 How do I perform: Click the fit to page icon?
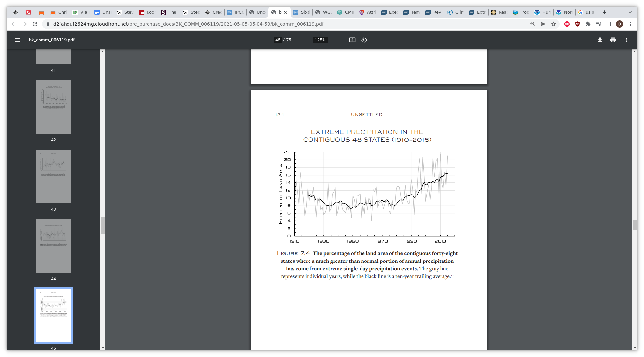click(352, 40)
